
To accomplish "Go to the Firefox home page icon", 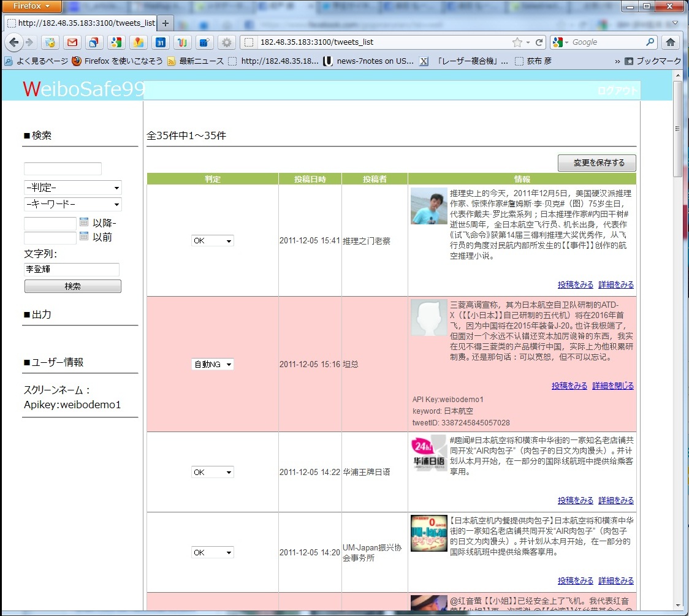I will [671, 42].
